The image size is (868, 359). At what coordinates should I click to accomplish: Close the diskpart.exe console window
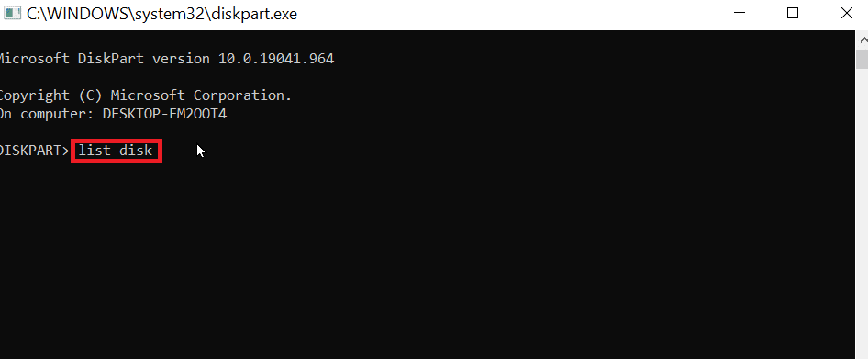[x=846, y=14]
